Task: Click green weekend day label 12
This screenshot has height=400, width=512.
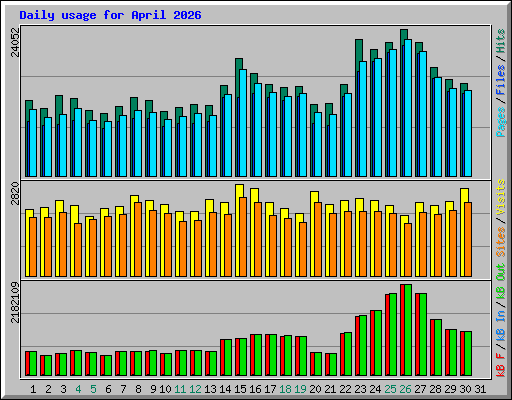Action: (195, 389)
